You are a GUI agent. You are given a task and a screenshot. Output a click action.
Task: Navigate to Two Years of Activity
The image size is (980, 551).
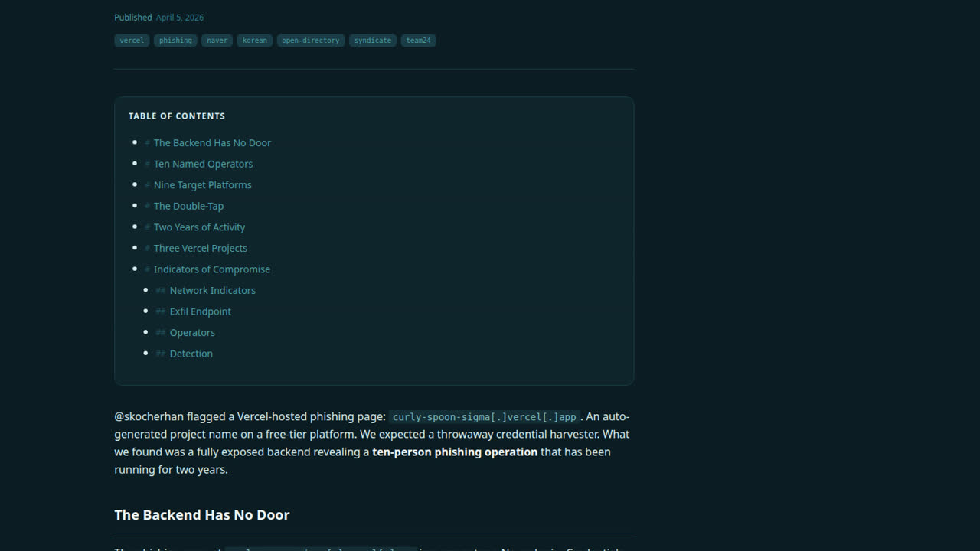point(199,227)
